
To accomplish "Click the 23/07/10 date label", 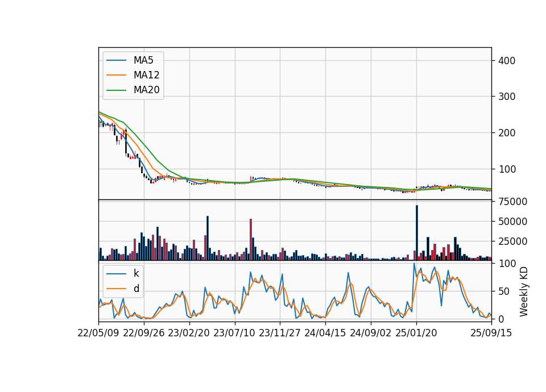I will coord(234,333).
